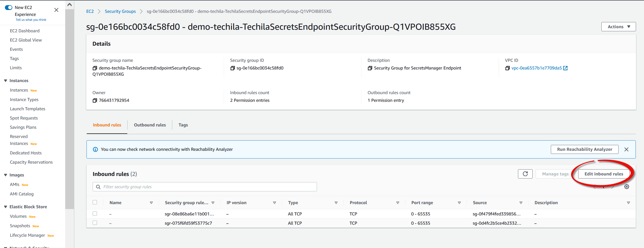Collapse the Elastic Block Store section
The height and width of the screenshot is (248, 644).
coord(5,207)
